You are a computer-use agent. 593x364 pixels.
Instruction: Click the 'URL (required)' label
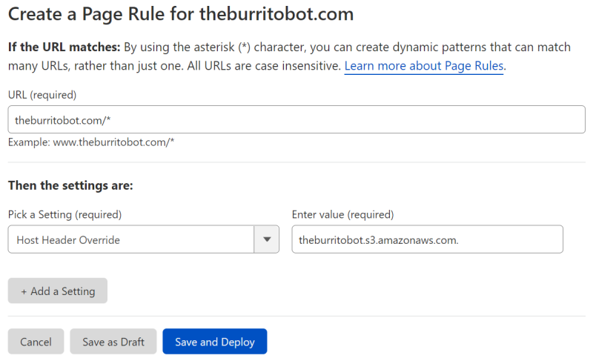coord(42,95)
